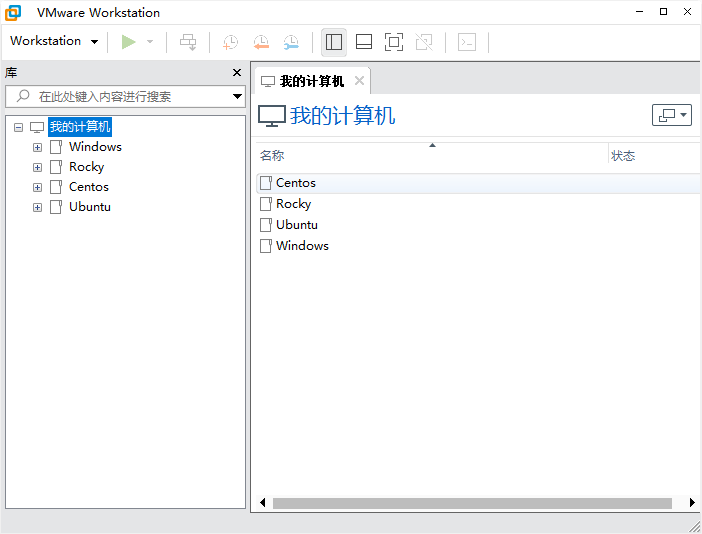Select Rocky row in VM list
The width and height of the screenshot is (702, 534).
(x=478, y=204)
